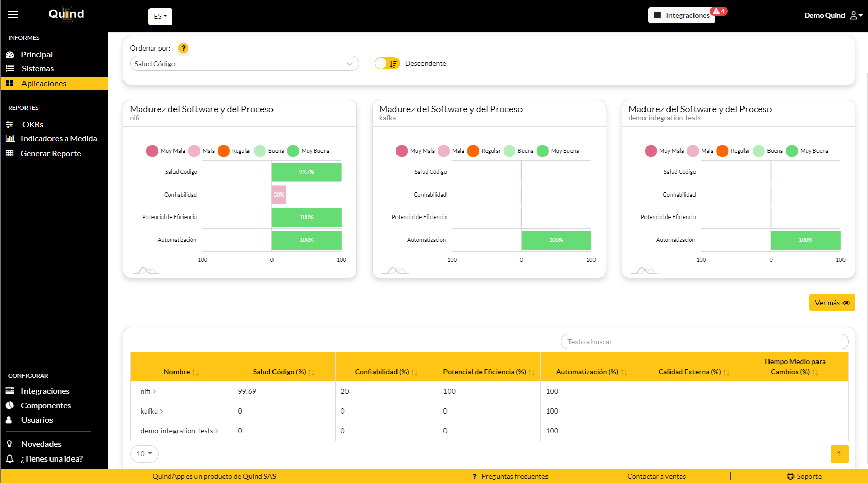The width and height of the screenshot is (868, 483).
Task: Open Indicadores a Medida report
Action: tap(59, 138)
